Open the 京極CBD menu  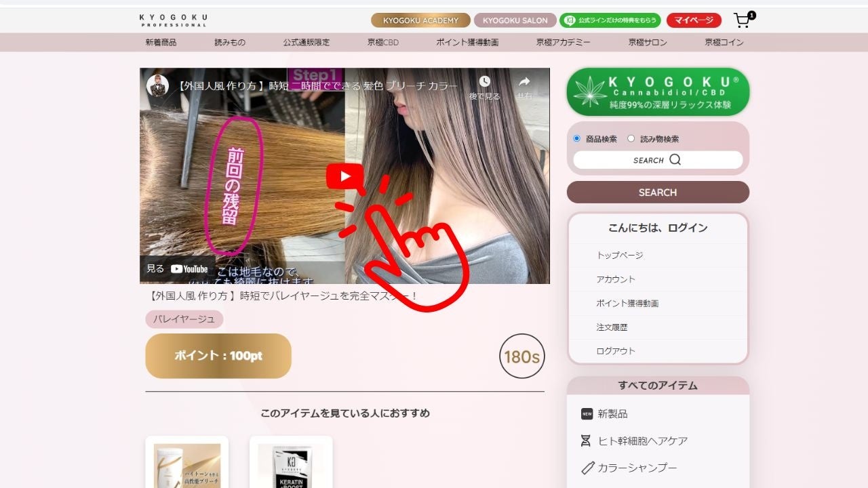(x=383, y=42)
